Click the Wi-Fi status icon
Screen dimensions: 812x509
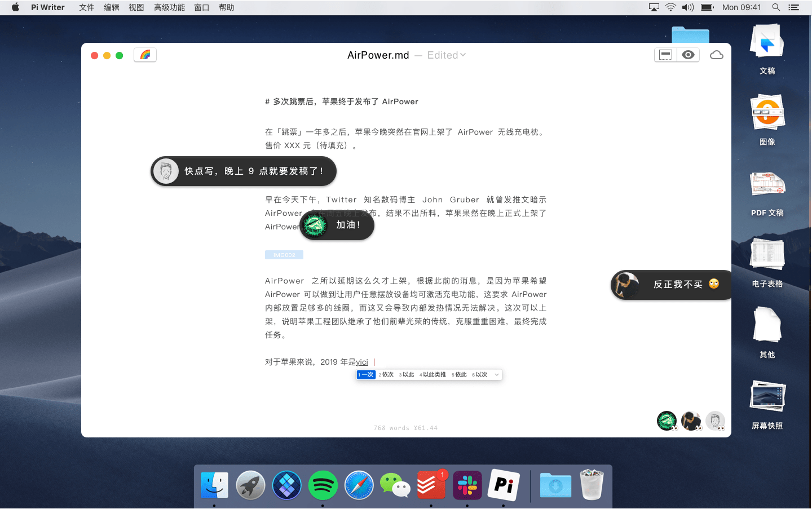(x=670, y=7)
